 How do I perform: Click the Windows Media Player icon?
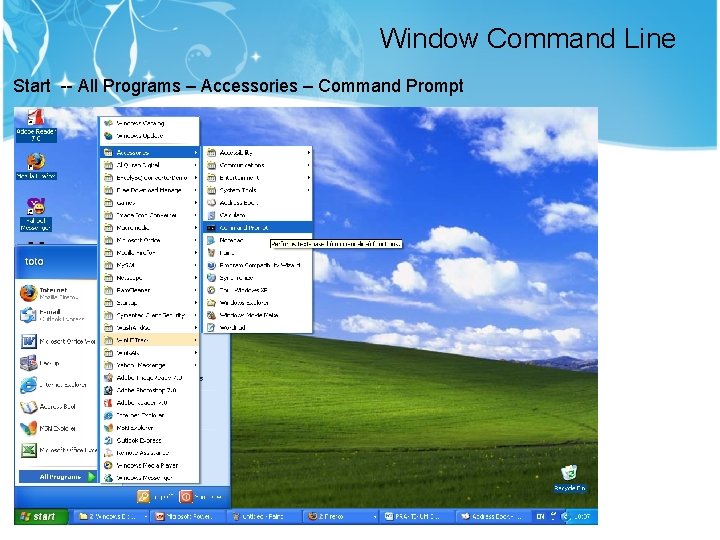click(108, 465)
